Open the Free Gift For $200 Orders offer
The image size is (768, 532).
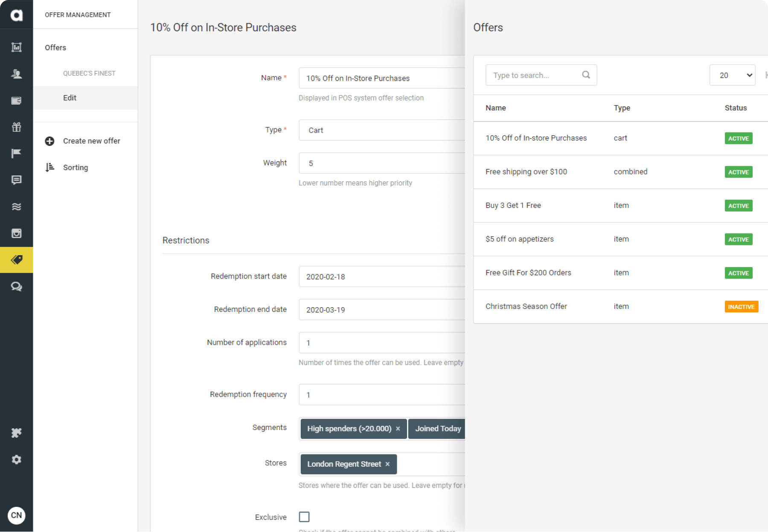coord(621,273)
